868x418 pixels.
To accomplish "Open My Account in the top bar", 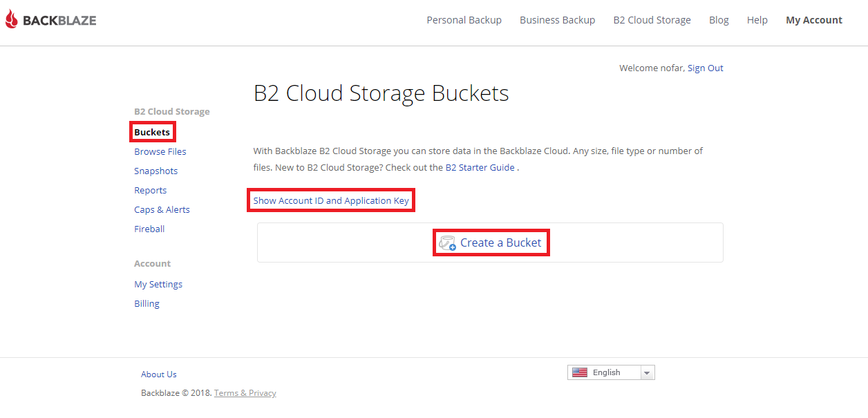I will pyautogui.click(x=813, y=20).
